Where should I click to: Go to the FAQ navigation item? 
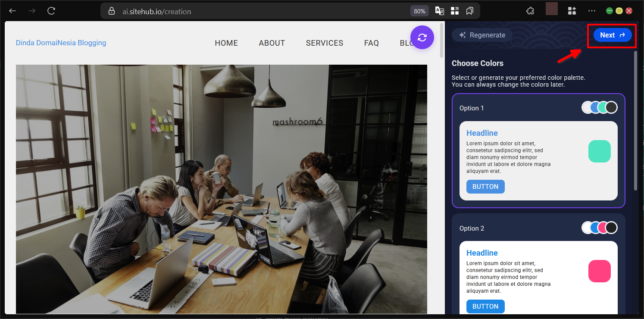(x=371, y=43)
